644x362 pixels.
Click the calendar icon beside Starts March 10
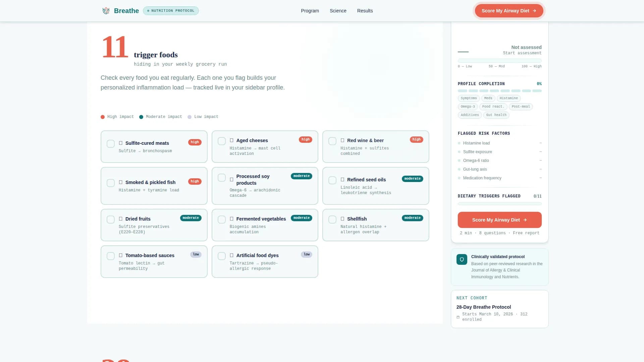pyautogui.click(x=458, y=317)
